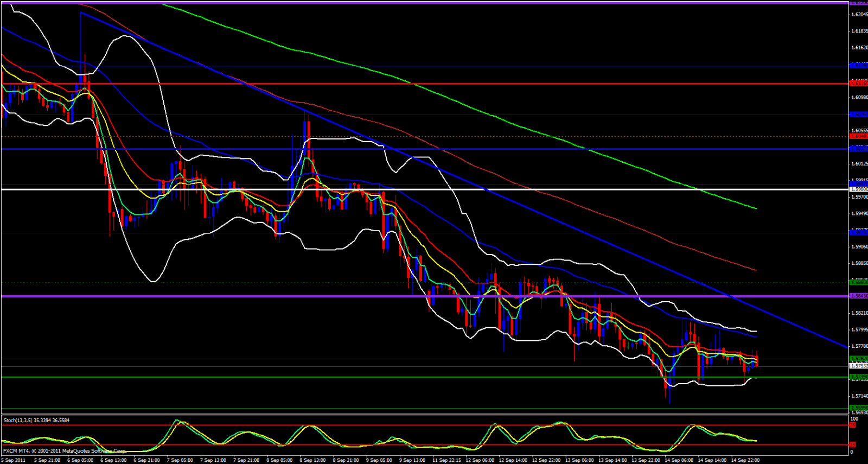This screenshot has width=868, height=464.
Task: Click the Stoch(13,3,5) indicator label
Action: pos(36,420)
